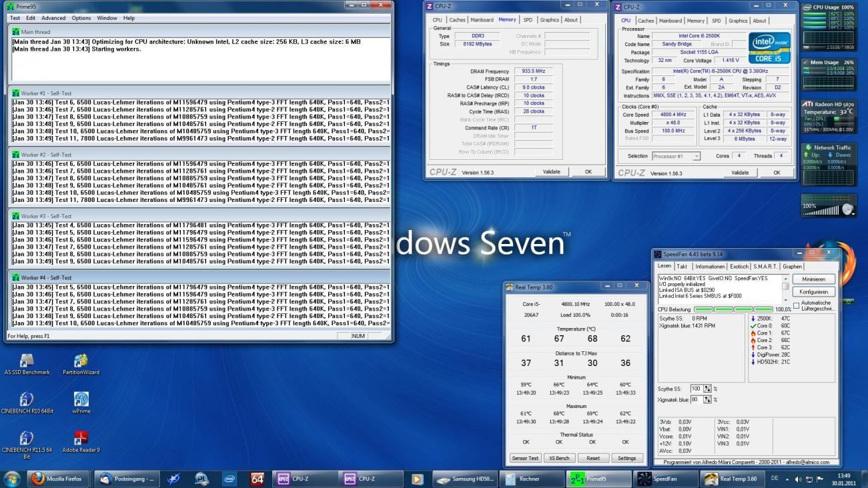This screenshot has width=868, height=488.
Task: Click the Scythe SS percentage input field
Action: coord(697,389)
